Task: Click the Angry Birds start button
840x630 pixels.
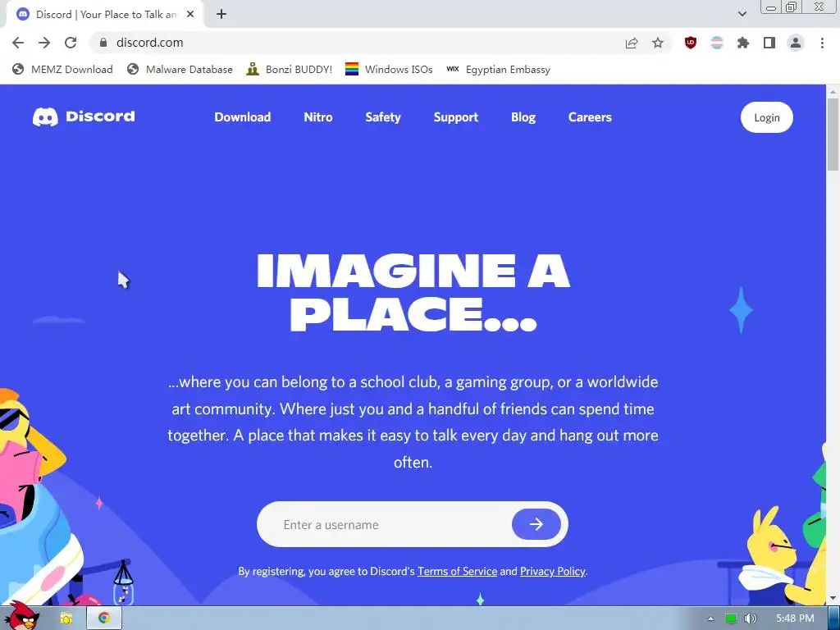Action: click(24, 615)
